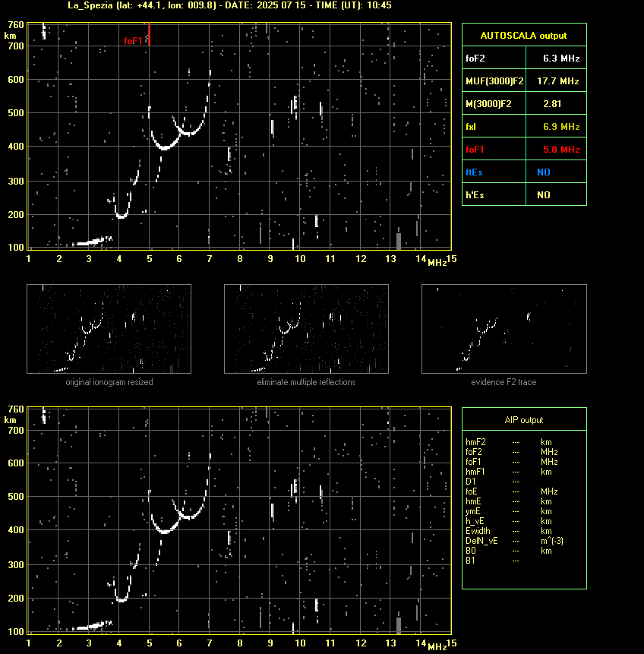Screen dimensions: 644x654
Task: Click the Ewidth row in AIP output
Action: click(x=509, y=531)
